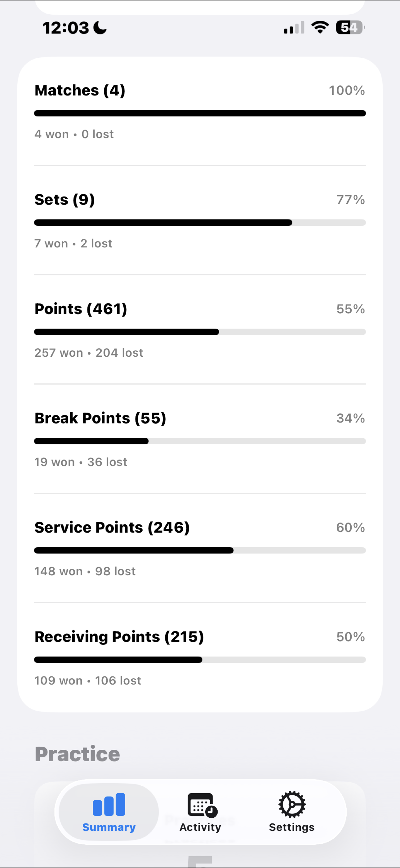This screenshot has width=400, height=868.
Task: Tap the Receiving Points progress bar
Action: [200, 659]
